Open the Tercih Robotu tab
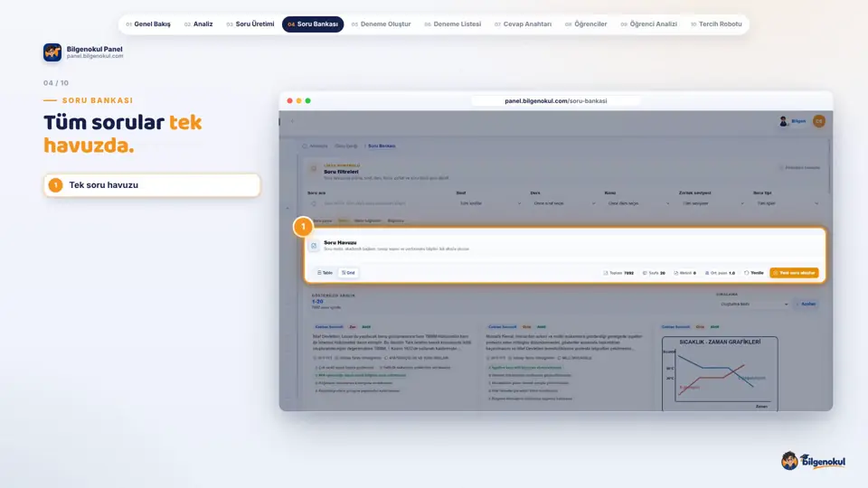868x488 pixels. click(716, 24)
